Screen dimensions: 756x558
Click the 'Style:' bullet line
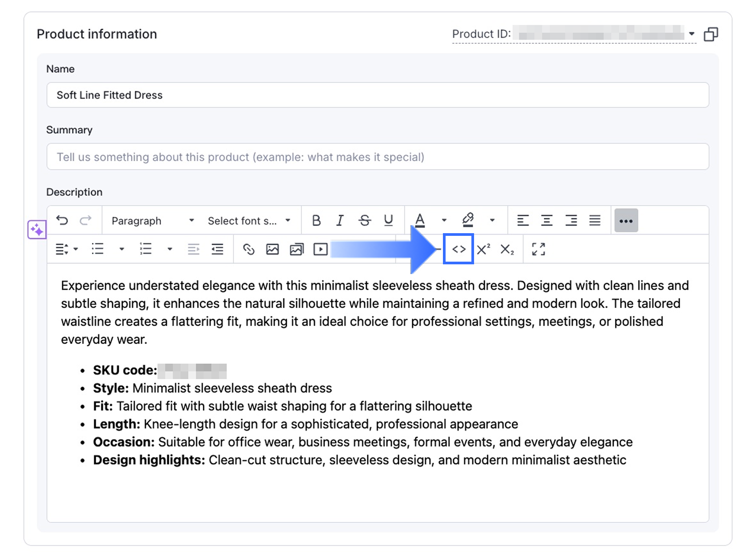[213, 388]
